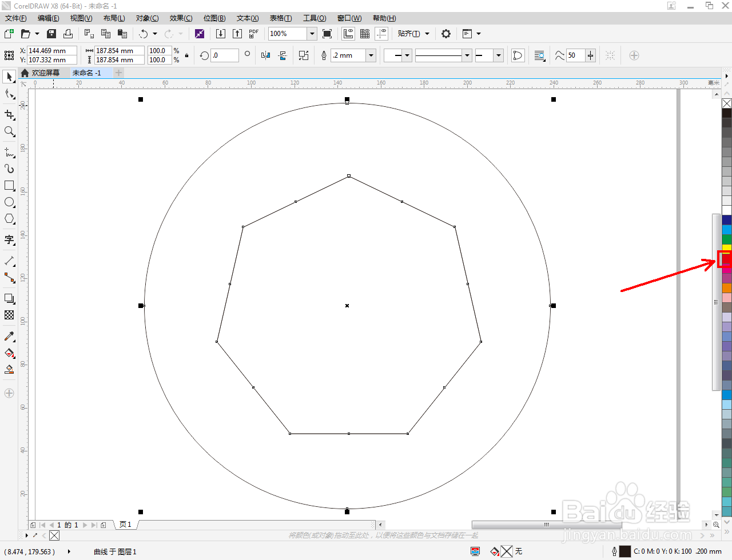Edit the rotation angle field
732x560 pixels.
[225, 55]
